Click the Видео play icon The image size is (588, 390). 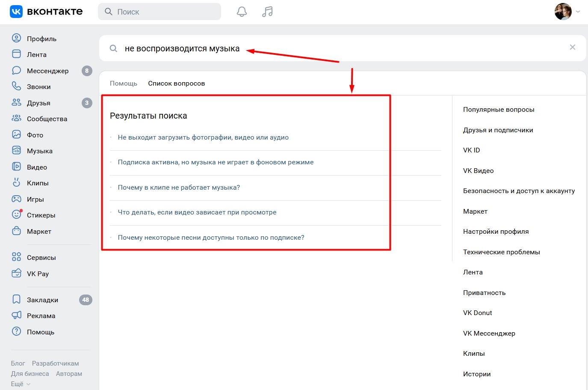coord(16,167)
